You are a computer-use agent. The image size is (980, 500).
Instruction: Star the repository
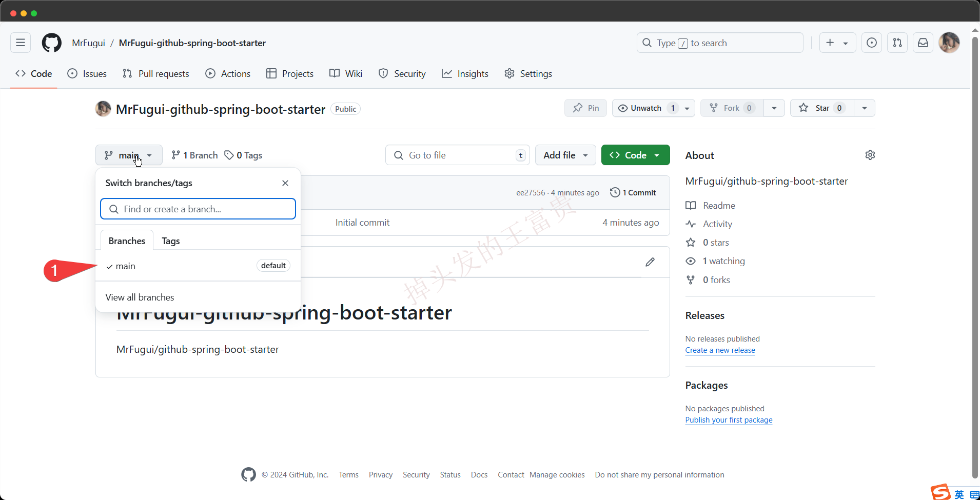pyautogui.click(x=822, y=108)
